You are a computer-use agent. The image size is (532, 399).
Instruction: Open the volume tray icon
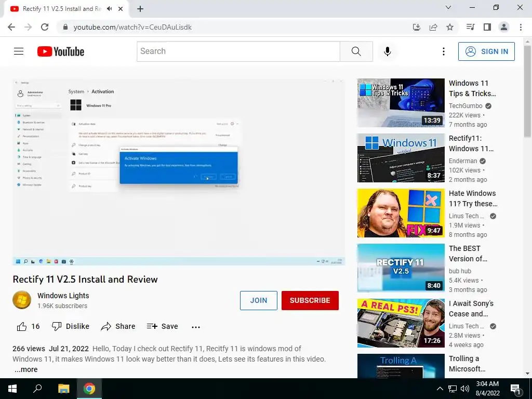pyautogui.click(x=465, y=389)
